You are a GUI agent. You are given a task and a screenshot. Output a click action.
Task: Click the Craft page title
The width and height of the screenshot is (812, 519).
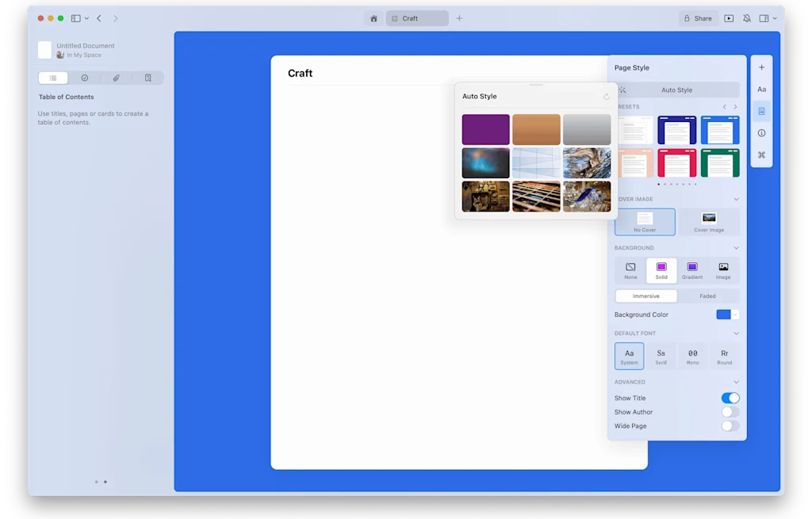tap(300, 73)
